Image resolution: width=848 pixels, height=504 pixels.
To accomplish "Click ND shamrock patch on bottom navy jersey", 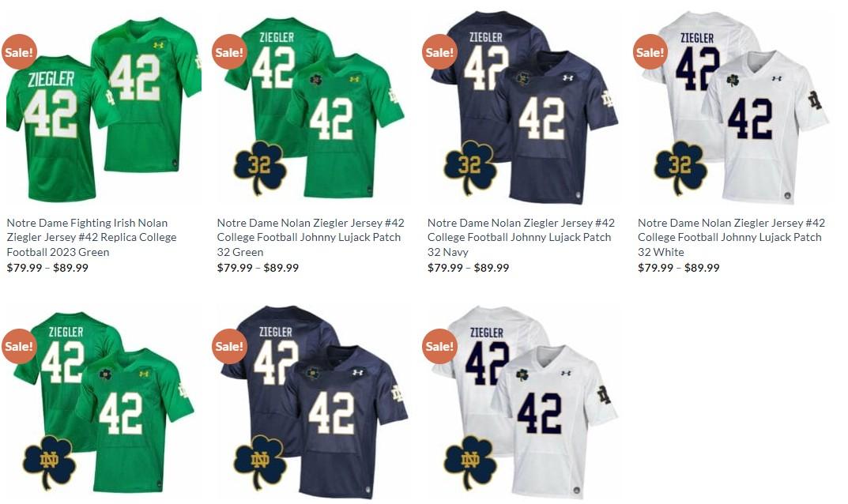I will tap(259, 462).
